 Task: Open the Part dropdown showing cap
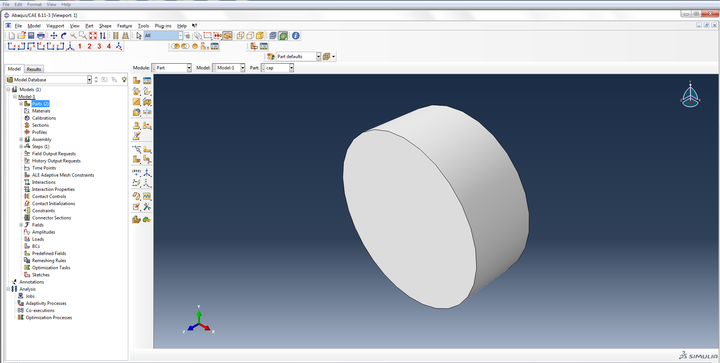pos(277,67)
